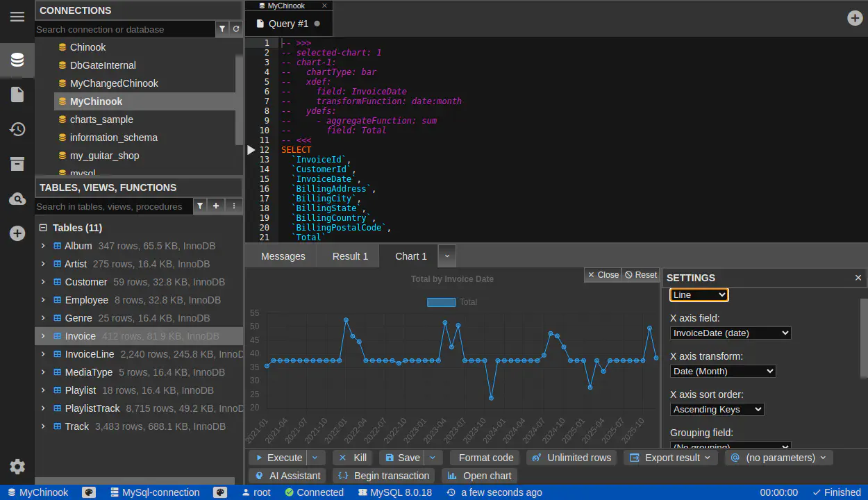The width and height of the screenshot is (868, 500).
Task: Click the search connection or database field
Action: tap(125, 29)
